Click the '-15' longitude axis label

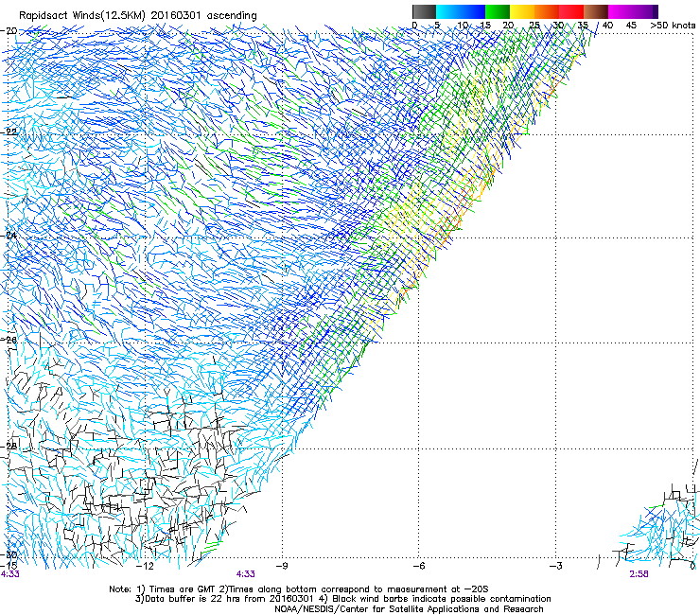pyautogui.click(x=9, y=566)
